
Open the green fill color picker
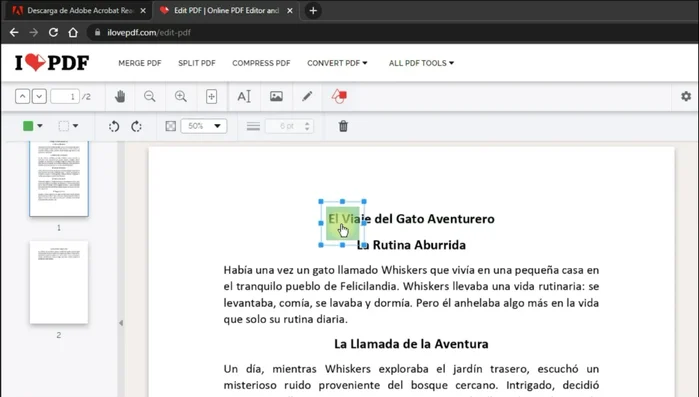coord(33,126)
